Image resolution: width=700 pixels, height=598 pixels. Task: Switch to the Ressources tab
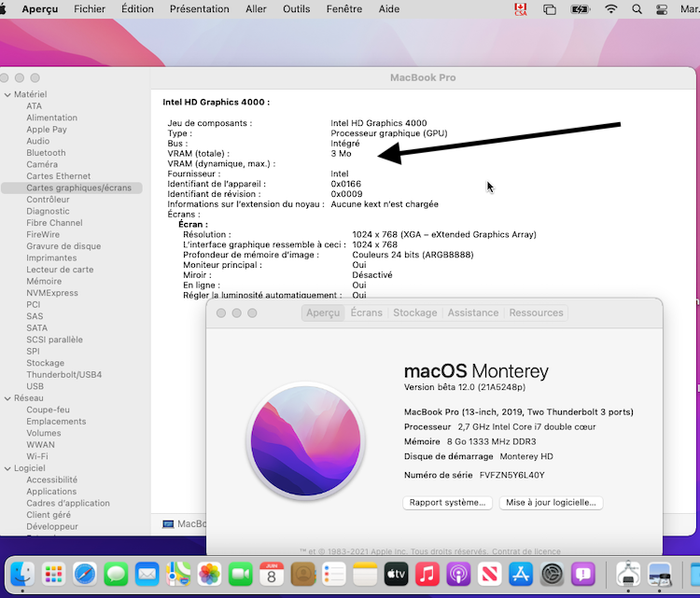coord(536,313)
